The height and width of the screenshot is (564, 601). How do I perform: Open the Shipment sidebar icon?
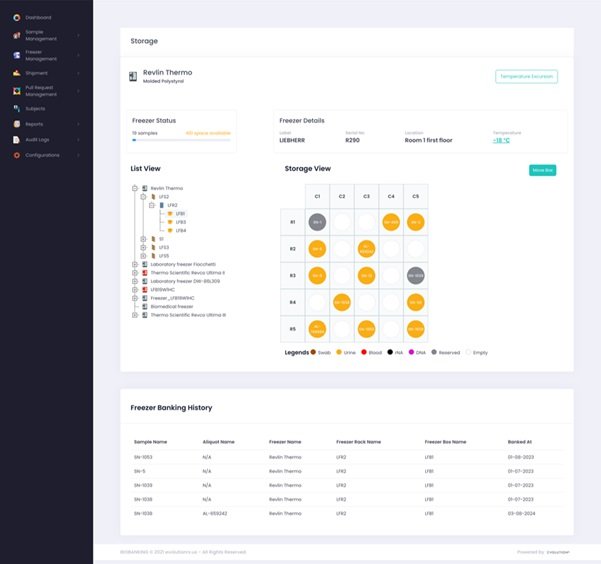16,73
